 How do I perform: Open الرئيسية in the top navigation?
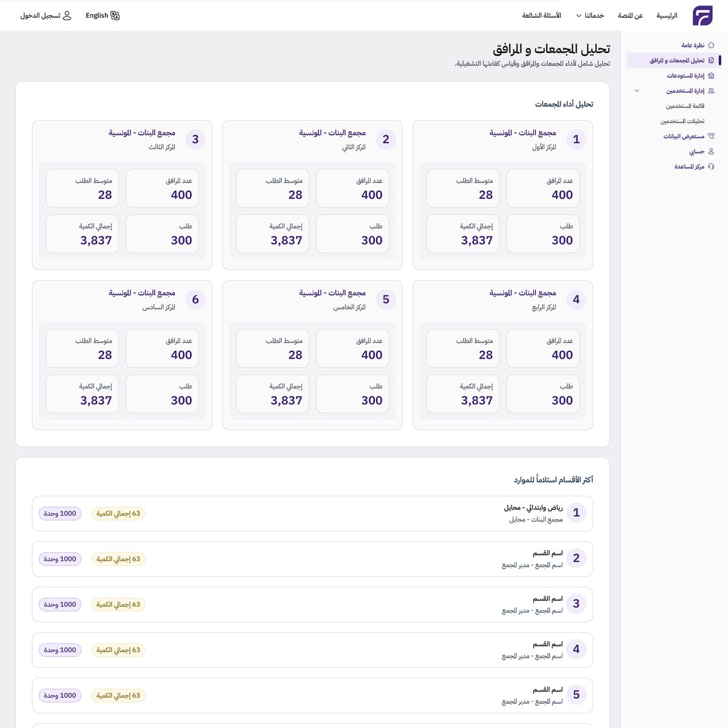click(x=667, y=16)
